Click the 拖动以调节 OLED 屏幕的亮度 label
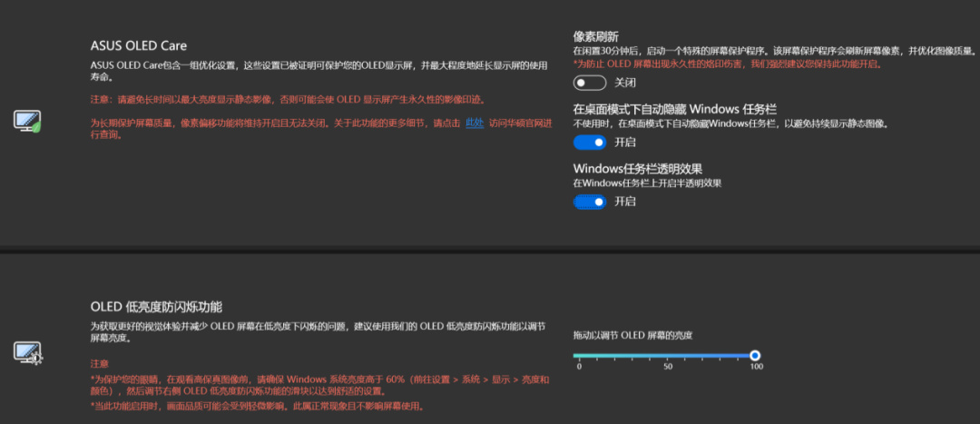 pos(633,336)
